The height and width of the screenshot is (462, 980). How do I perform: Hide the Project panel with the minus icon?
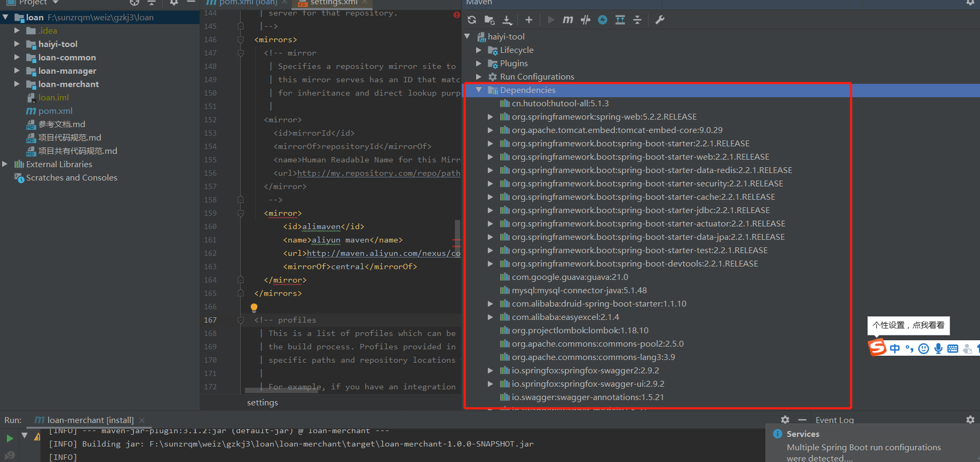[191, 3]
